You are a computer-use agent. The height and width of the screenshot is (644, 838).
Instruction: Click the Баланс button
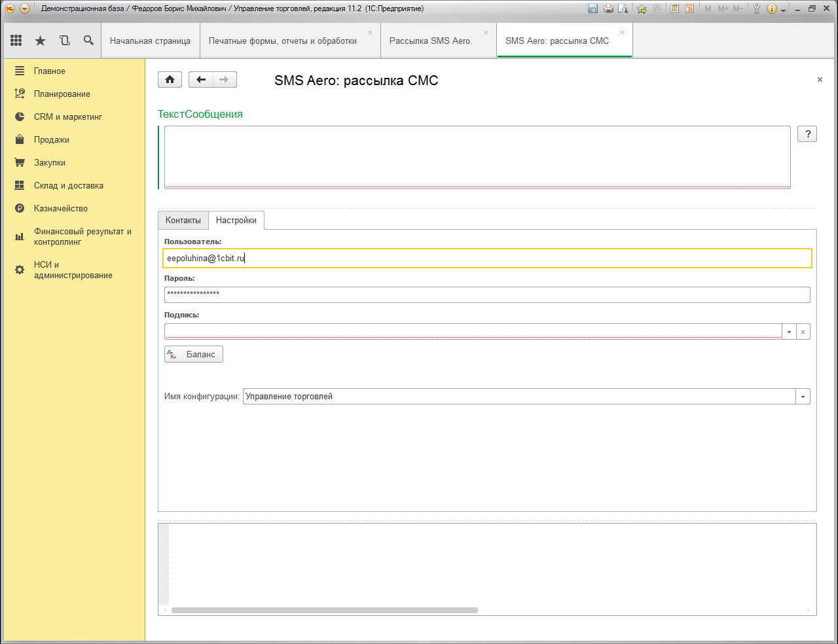coord(194,354)
